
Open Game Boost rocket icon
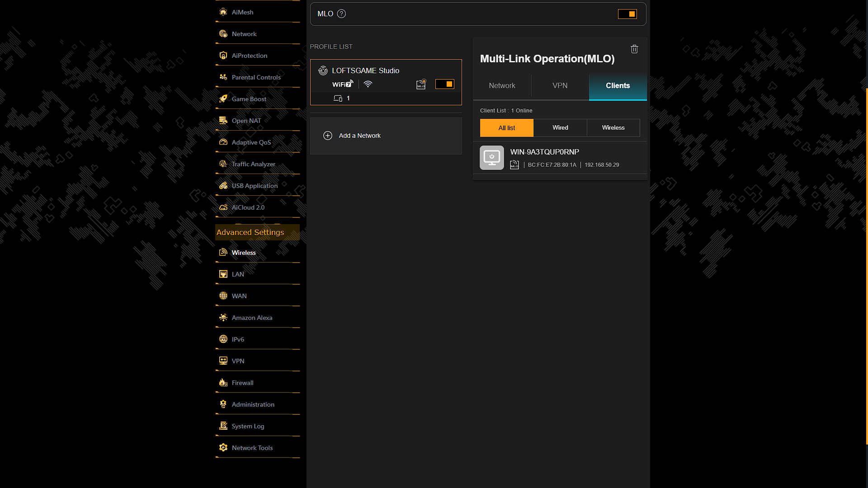(223, 99)
